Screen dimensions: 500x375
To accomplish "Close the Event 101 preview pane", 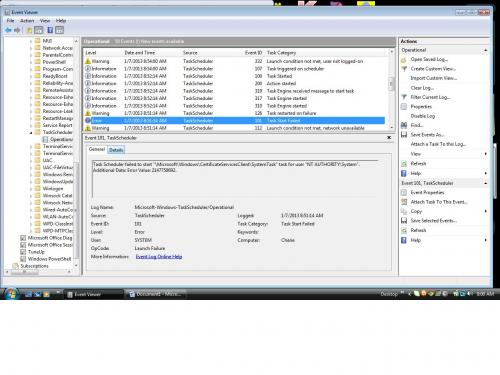I will tap(389, 137).
